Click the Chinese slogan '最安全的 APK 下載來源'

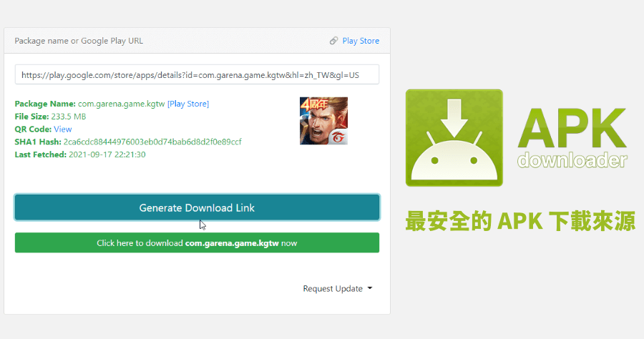(520, 221)
